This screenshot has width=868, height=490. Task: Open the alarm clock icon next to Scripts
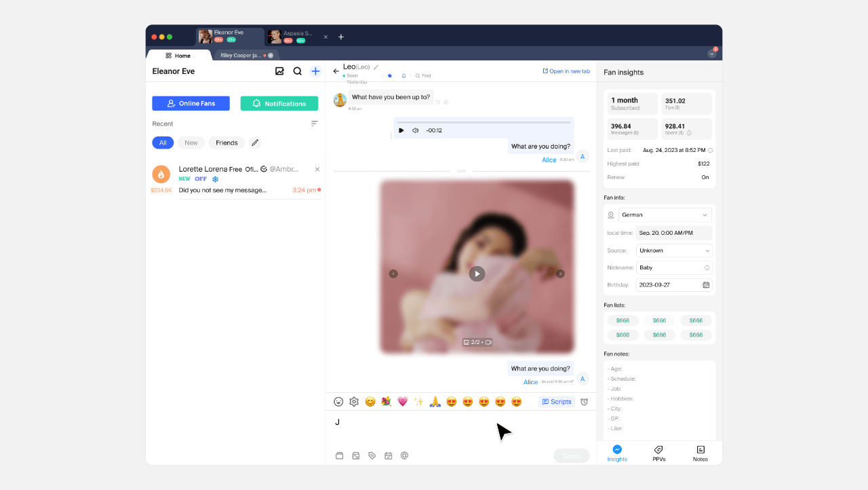tap(584, 402)
